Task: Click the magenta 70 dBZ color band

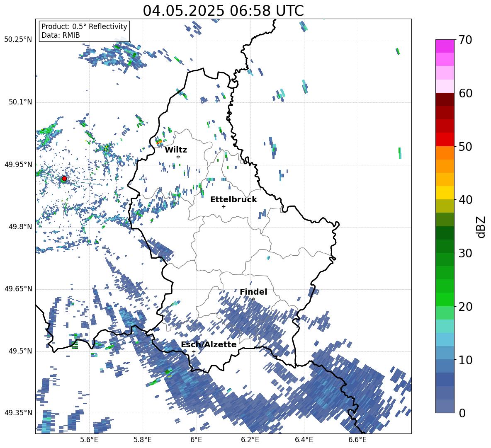Action: (x=445, y=46)
